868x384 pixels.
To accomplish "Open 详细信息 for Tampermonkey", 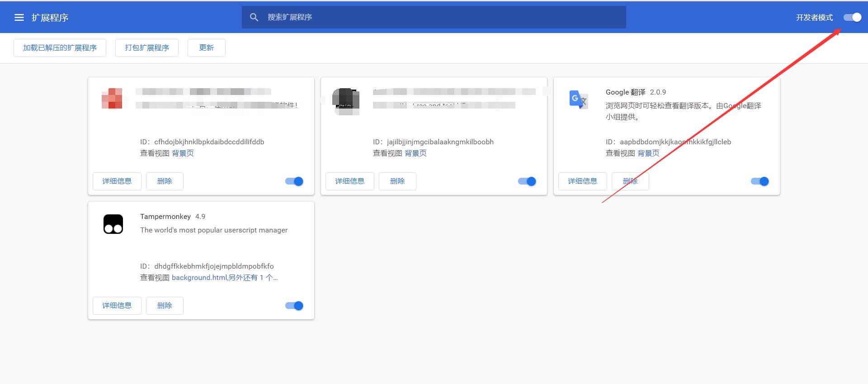I will coord(117,306).
